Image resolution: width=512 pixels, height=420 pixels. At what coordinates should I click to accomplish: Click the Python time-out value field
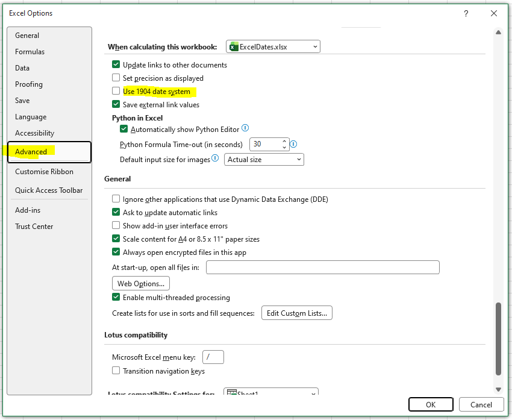pyautogui.click(x=265, y=145)
